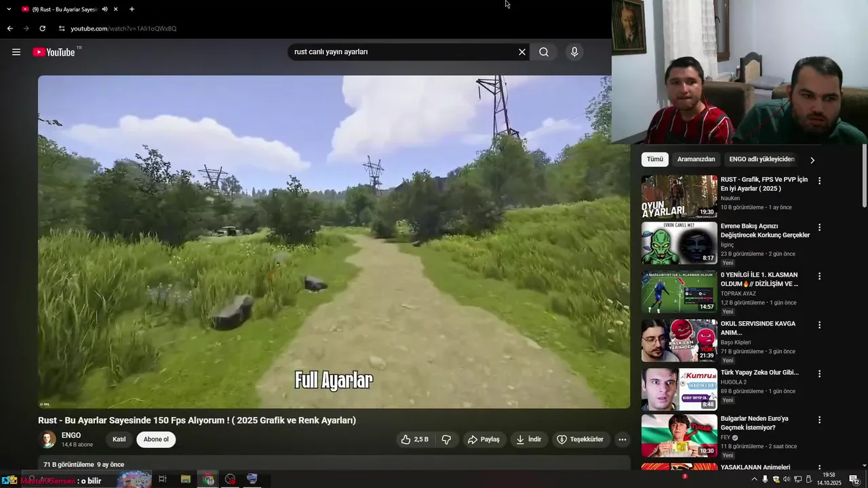Share the video via Paylaş button
This screenshot has height=488, width=868.
coord(484,439)
